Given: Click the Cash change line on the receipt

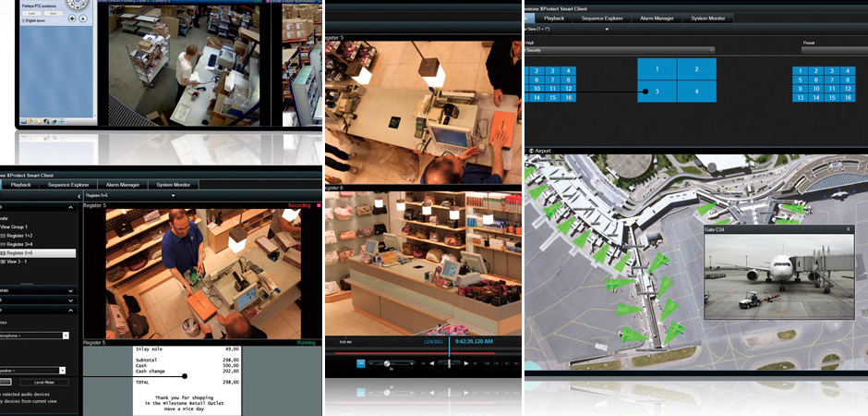Looking at the screenshot, I should tap(187, 371).
